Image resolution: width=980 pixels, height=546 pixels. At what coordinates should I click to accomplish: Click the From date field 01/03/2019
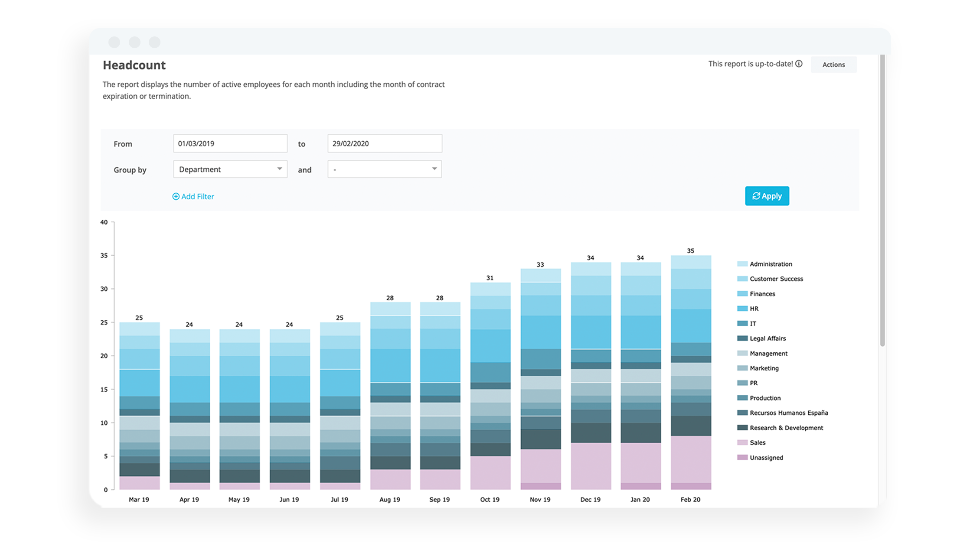click(230, 143)
